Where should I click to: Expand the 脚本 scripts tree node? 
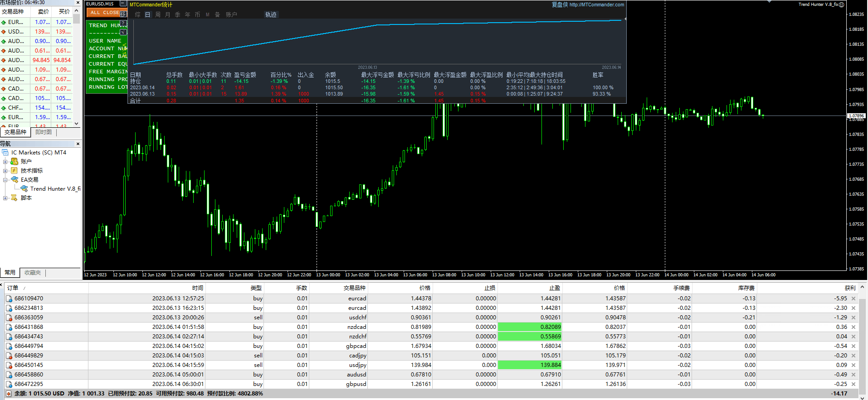pyautogui.click(x=5, y=198)
